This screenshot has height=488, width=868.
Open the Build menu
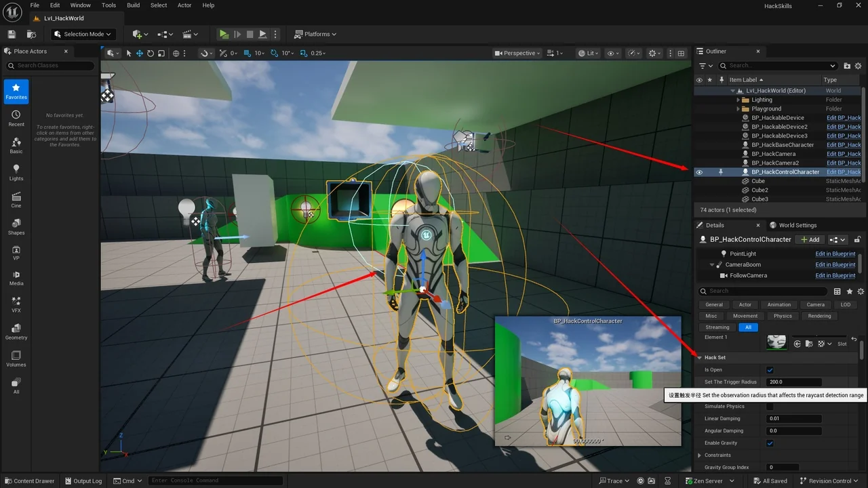(133, 5)
